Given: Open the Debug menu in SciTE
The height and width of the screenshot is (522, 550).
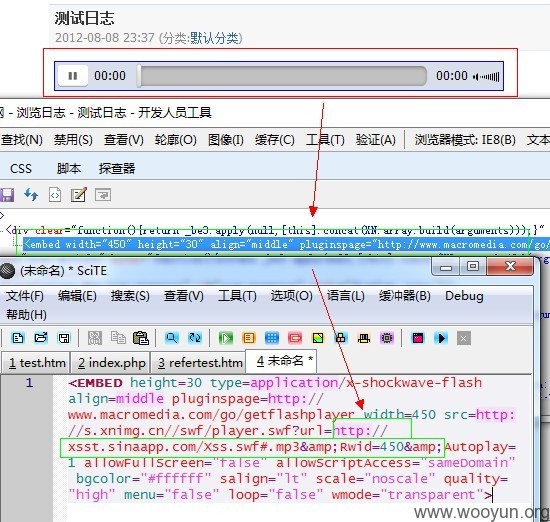Looking at the screenshot, I should tap(464, 296).
